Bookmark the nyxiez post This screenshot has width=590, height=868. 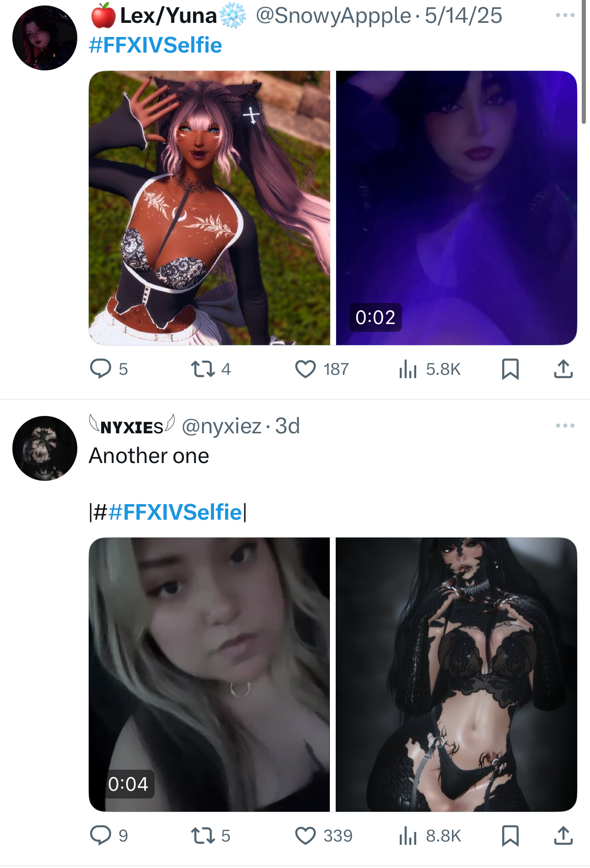click(x=510, y=836)
